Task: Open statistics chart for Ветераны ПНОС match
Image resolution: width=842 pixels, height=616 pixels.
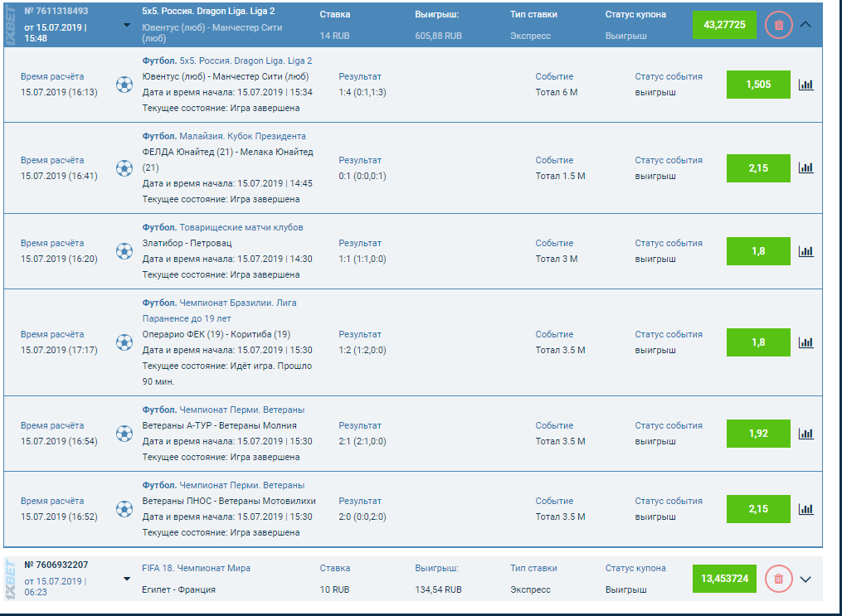Action: pos(805,509)
